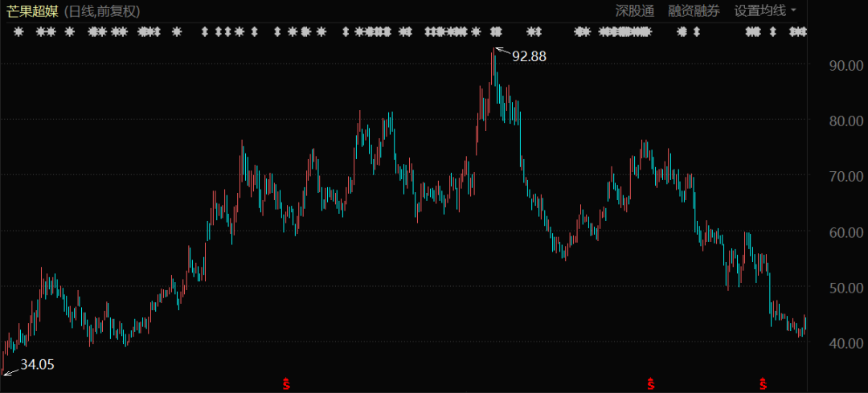Screen dimensions: 868x393
Task: Click the 34.05 low price label
Action: (38, 364)
